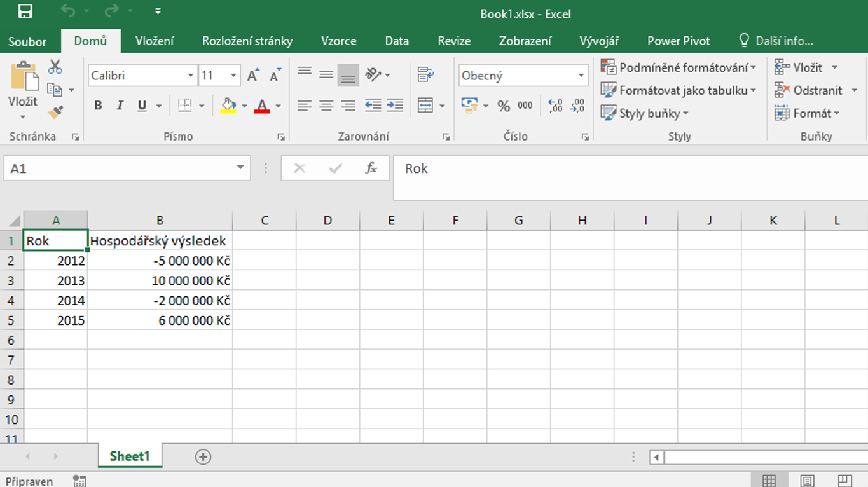The width and height of the screenshot is (868, 487).
Task: Open Customize Quick Access Toolbar arrow
Action: click(158, 11)
